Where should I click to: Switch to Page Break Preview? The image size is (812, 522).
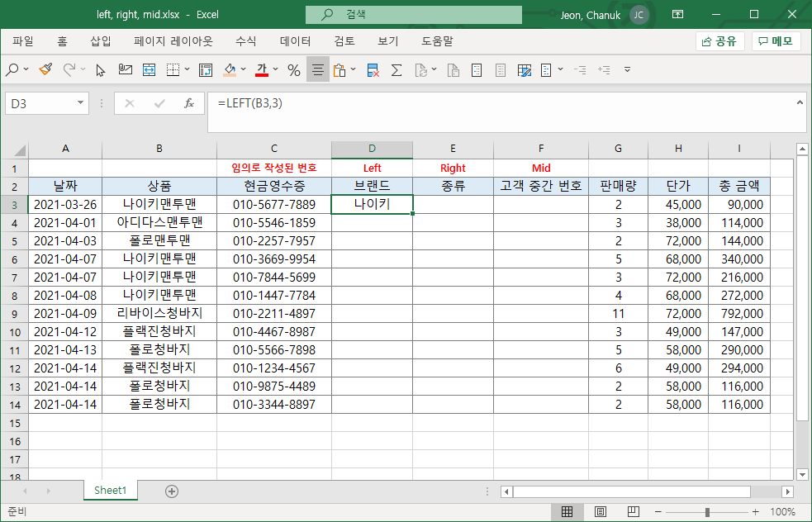click(x=634, y=512)
